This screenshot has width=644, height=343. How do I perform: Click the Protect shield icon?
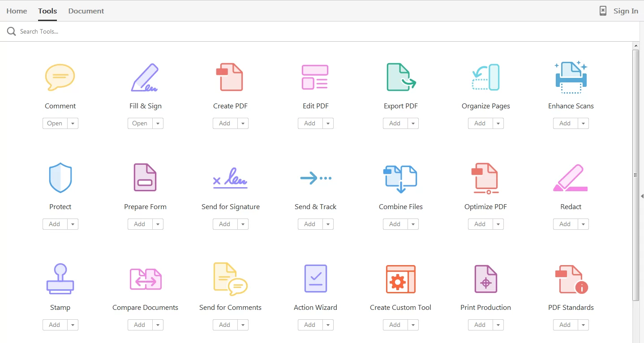tap(60, 178)
